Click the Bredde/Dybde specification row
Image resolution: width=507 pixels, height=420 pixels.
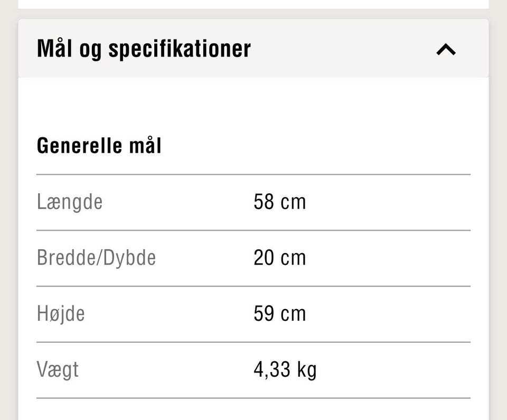(x=253, y=258)
